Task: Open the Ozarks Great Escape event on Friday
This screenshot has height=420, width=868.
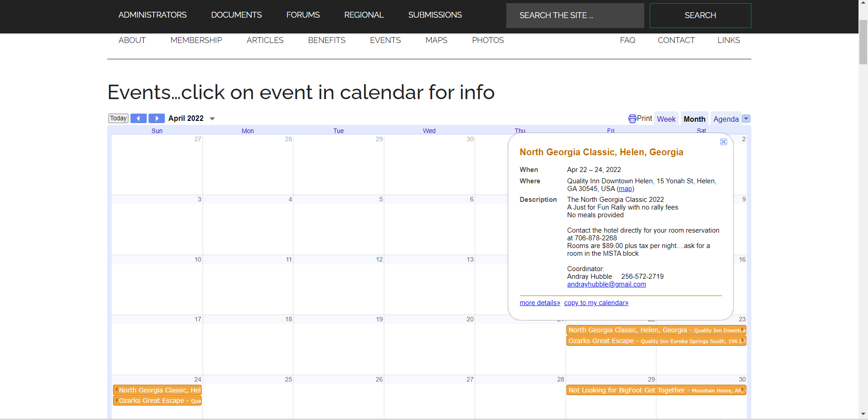Action: tap(610, 341)
